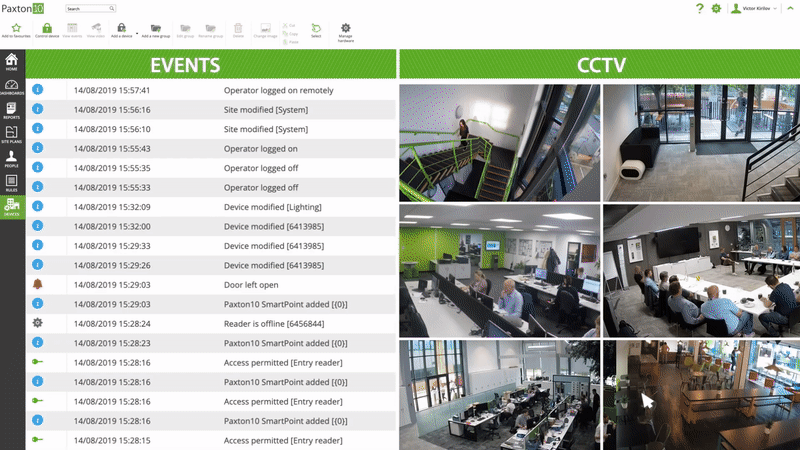Select the 15:32:00 Device modified event

coord(211,226)
